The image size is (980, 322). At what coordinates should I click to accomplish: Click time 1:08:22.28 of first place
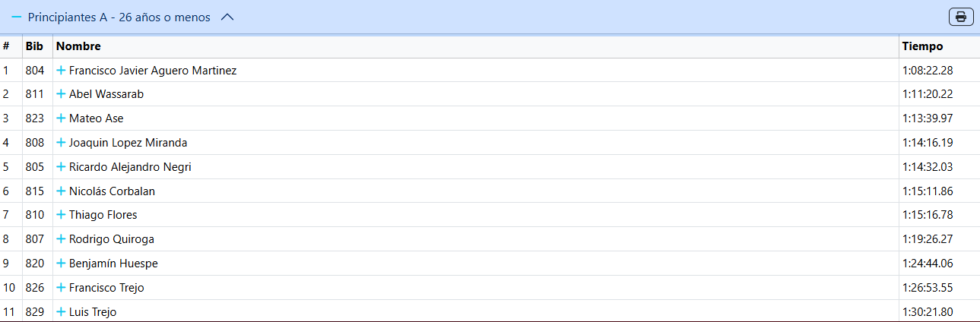click(928, 71)
